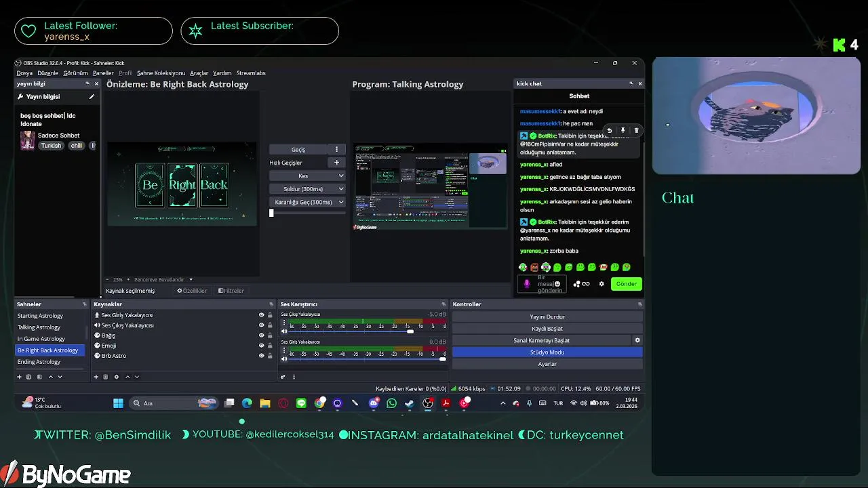Click Geçiş transition button
The height and width of the screenshot is (488, 868).
coord(298,149)
